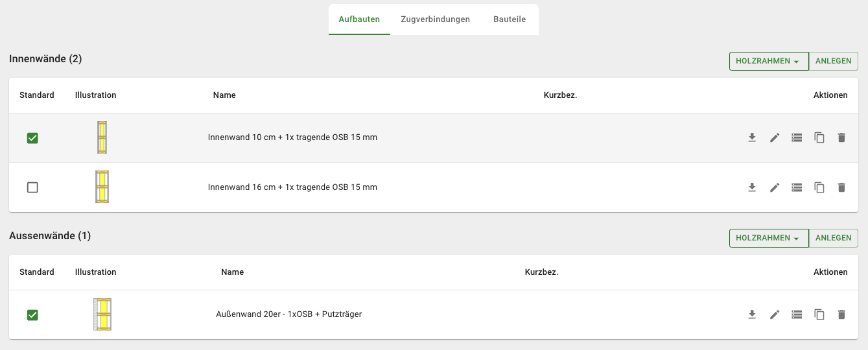
Task: Delete the Außenwand 20er row
Action: (x=841, y=314)
